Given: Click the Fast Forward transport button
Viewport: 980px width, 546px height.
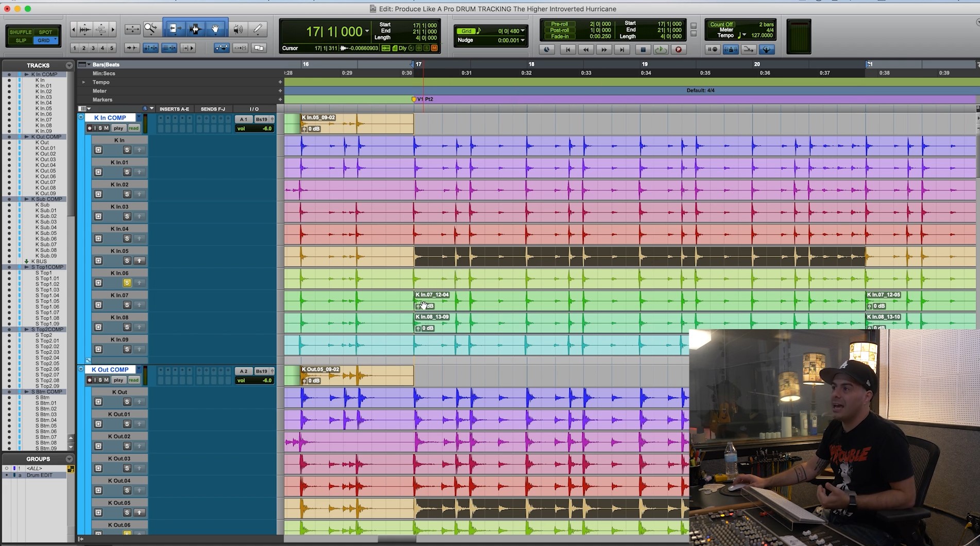Looking at the screenshot, I should 604,49.
